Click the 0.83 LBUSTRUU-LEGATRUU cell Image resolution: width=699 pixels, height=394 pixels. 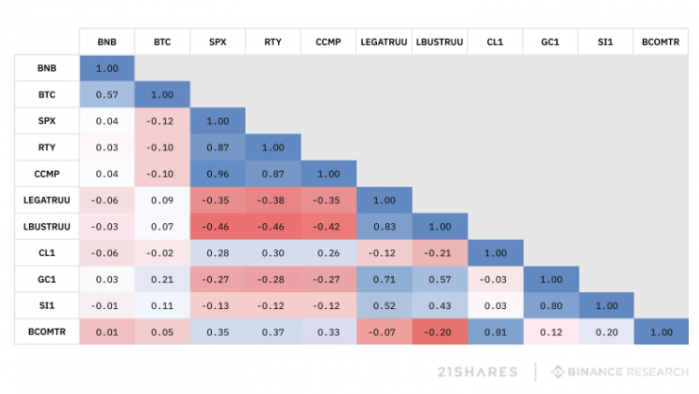click(384, 226)
